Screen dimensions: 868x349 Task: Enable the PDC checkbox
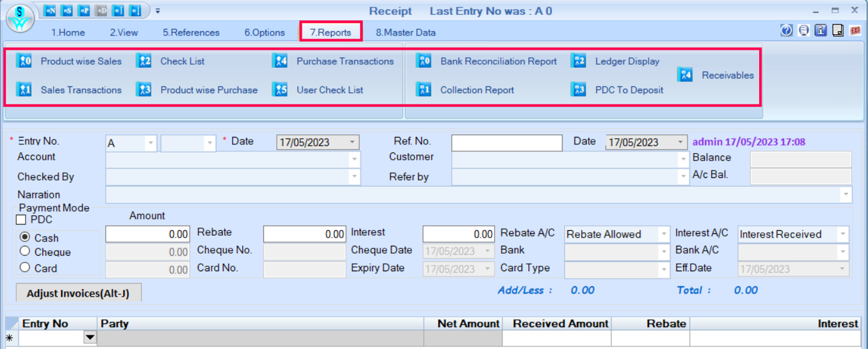point(21,220)
